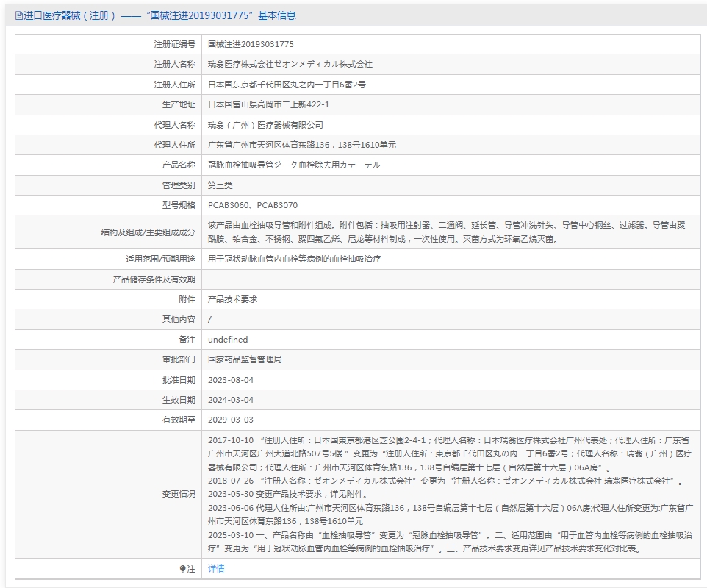The height and width of the screenshot is (588, 707).
Task: Click the 2017-10-10 change record entry
Action: click(x=450, y=453)
